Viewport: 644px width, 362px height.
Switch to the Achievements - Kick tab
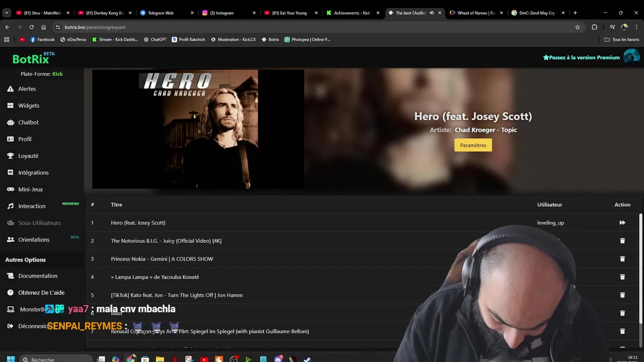[x=352, y=13]
